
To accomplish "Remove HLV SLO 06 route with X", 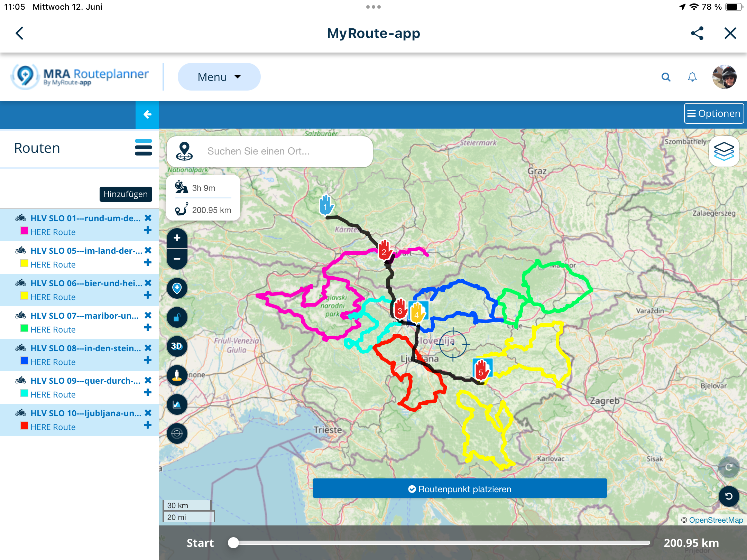I will 148,283.
